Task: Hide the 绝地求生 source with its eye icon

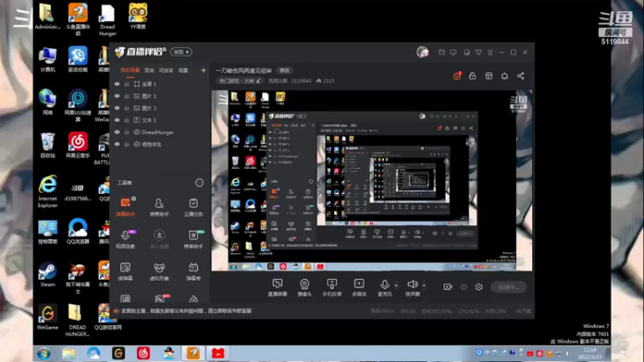Action: pyautogui.click(x=117, y=144)
